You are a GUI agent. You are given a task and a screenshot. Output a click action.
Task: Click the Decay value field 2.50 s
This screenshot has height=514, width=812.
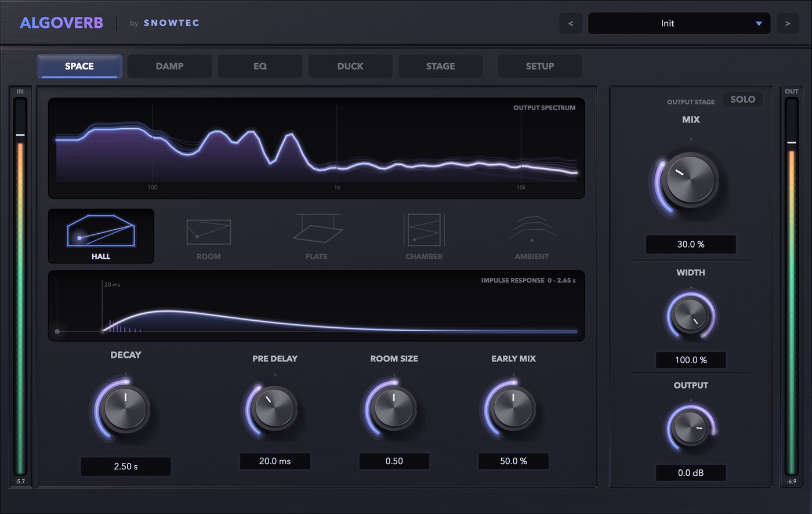pos(126,466)
